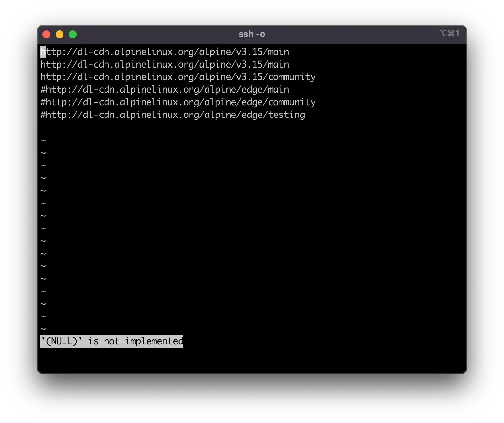Image resolution: width=504 pixels, height=423 pixels.
Task: Click the "'(NULL)' is not implemented" status message
Action: pyautogui.click(x=112, y=341)
